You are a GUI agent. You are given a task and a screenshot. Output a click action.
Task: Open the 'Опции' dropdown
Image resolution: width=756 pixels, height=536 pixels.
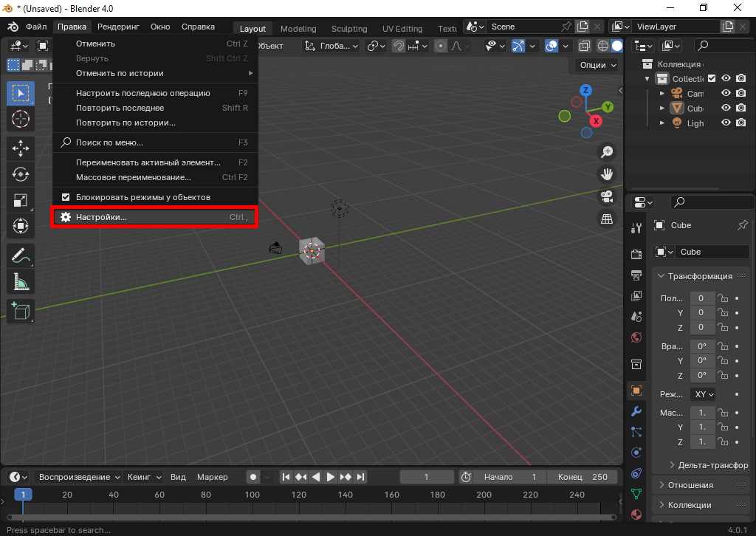[597, 65]
